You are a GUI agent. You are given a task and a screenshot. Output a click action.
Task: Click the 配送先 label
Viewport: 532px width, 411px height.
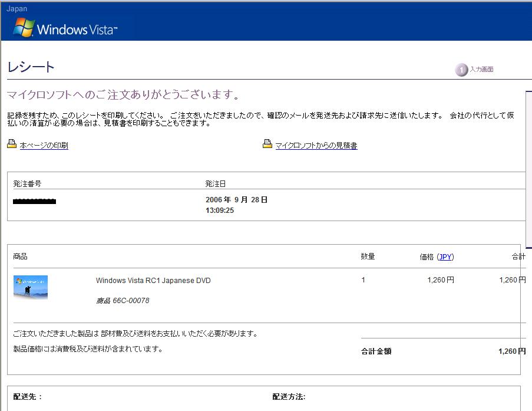point(28,397)
